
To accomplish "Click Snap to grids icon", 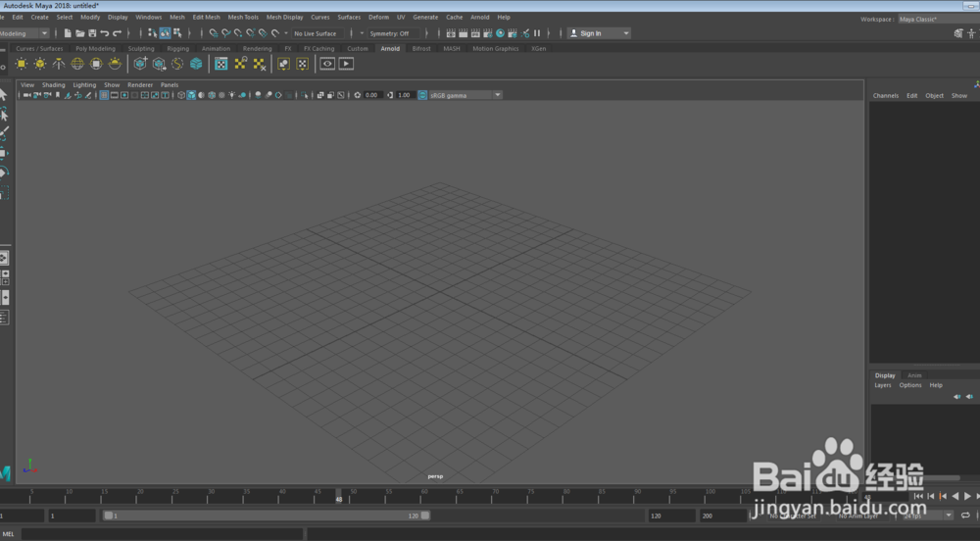I will point(214,33).
